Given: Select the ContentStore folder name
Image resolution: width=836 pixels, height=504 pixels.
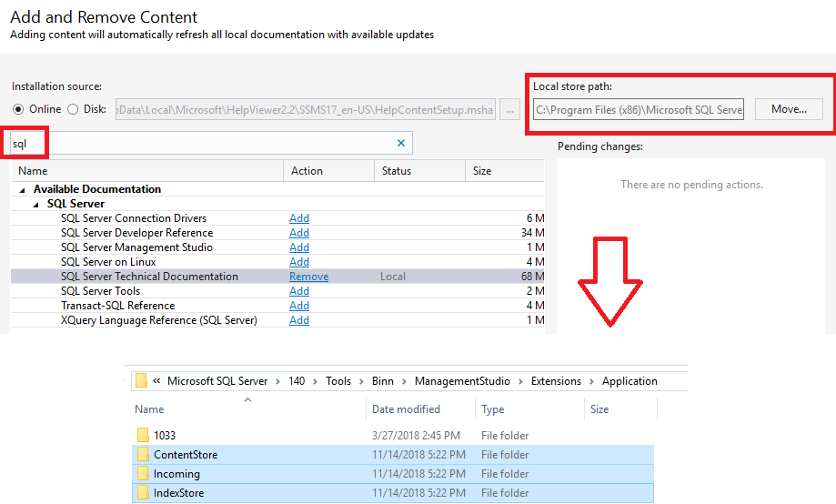Looking at the screenshot, I should [x=186, y=454].
